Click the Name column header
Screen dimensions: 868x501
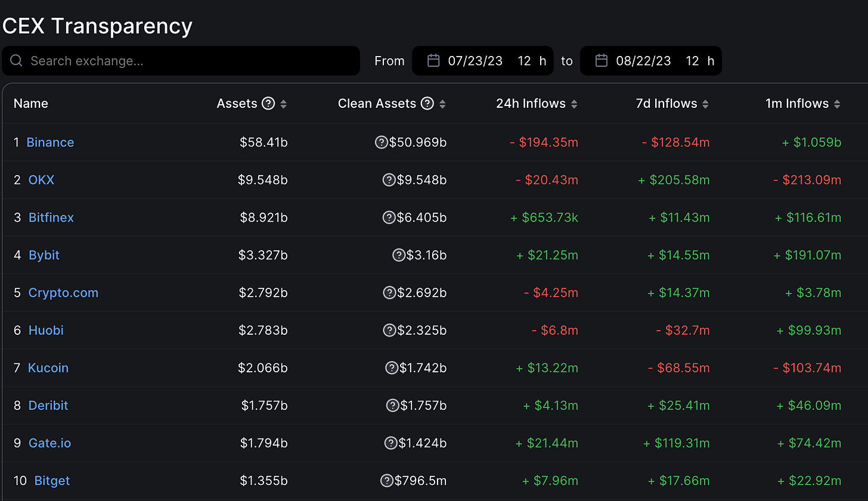[x=31, y=104]
